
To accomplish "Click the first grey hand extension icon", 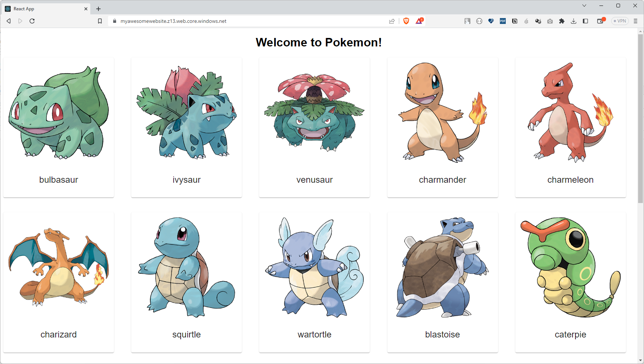I will point(467,21).
